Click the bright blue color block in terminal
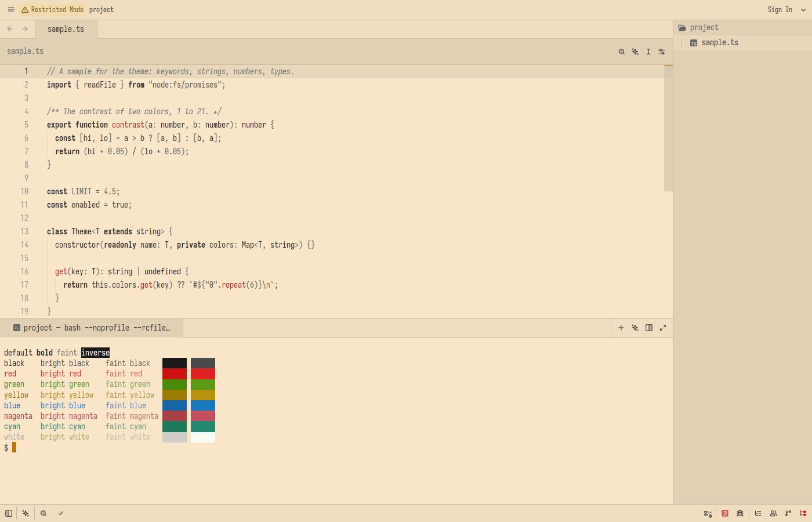 (x=203, y=405)
